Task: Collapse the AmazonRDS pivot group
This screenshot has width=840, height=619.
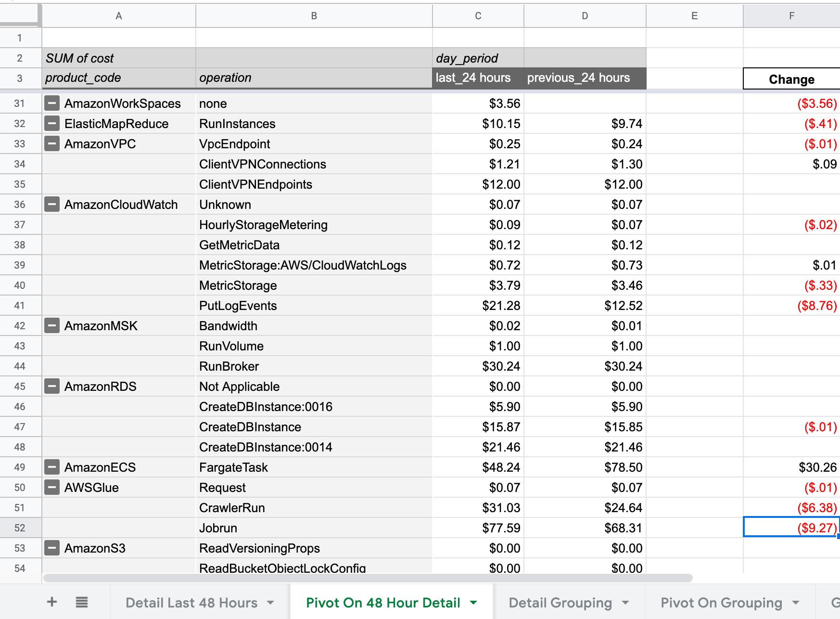Action: click(52, 386)
